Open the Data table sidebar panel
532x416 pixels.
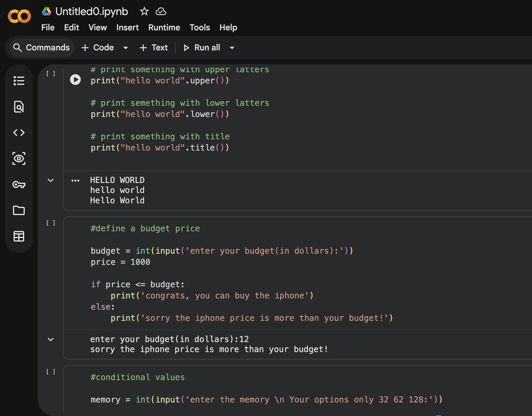coord(19,236)
